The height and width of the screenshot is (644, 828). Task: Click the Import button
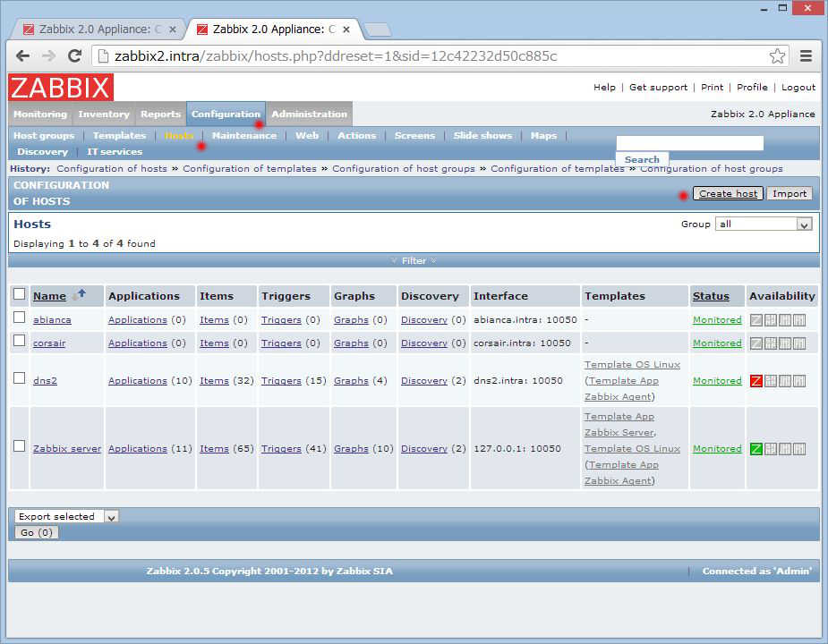pyautogui.click(x=790, y=194)
